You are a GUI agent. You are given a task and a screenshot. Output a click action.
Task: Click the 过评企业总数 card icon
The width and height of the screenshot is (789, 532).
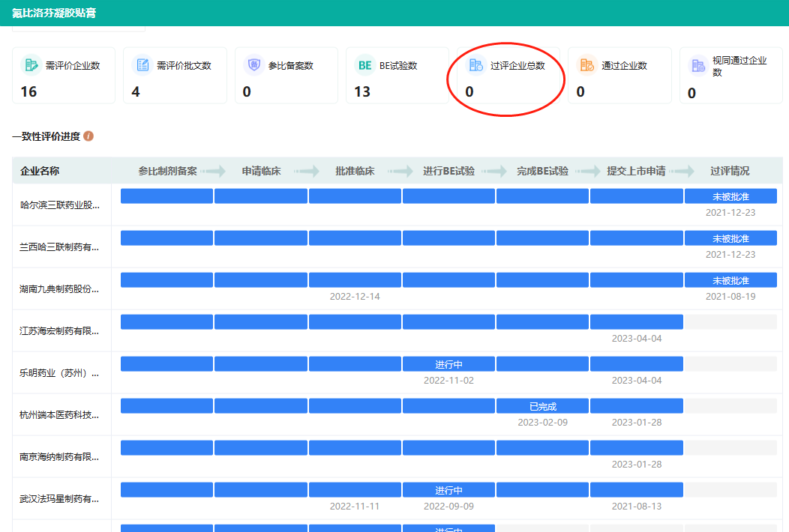pyautogui.click(x=476, y=65)
